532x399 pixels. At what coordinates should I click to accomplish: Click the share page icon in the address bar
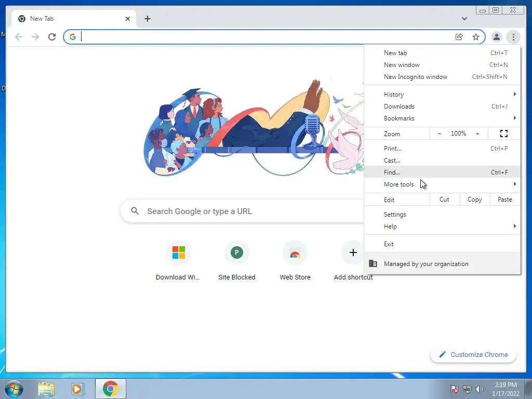click(x=459, y=37)
